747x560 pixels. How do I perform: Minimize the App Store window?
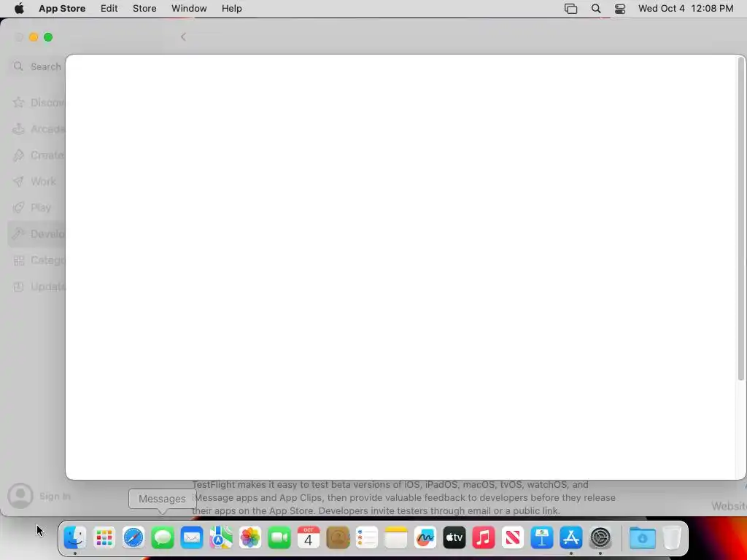pyautogui.click(x=34, y=37)
